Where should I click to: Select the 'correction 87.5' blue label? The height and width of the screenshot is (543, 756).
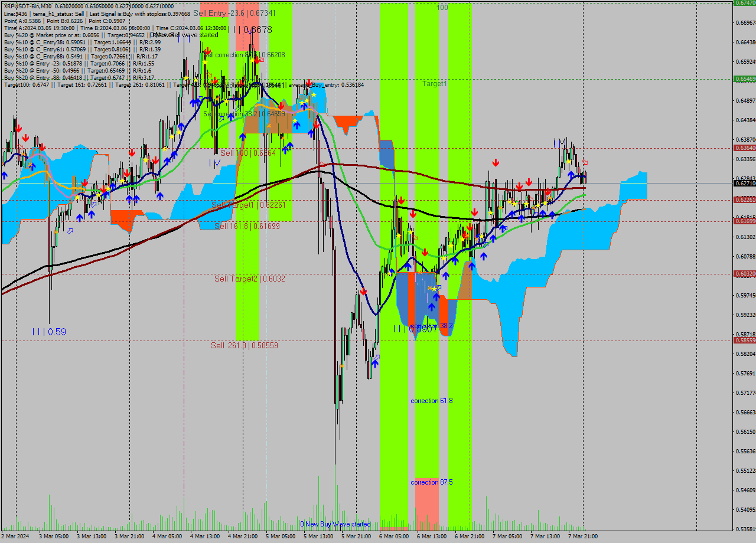coord(432,482)
